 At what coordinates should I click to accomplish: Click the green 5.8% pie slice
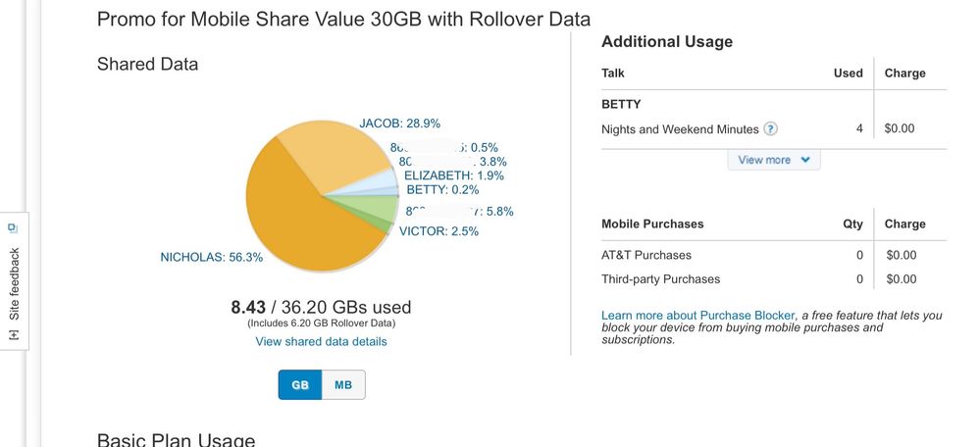[375, 206]
